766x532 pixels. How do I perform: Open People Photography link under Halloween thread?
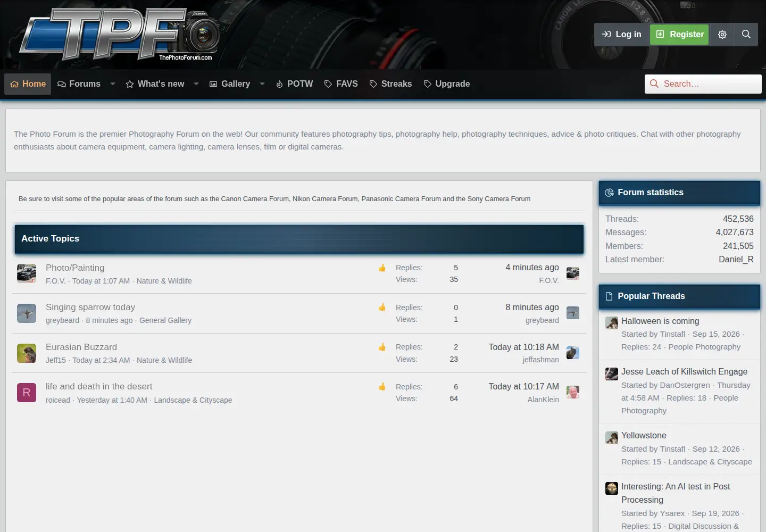[704, 347]
